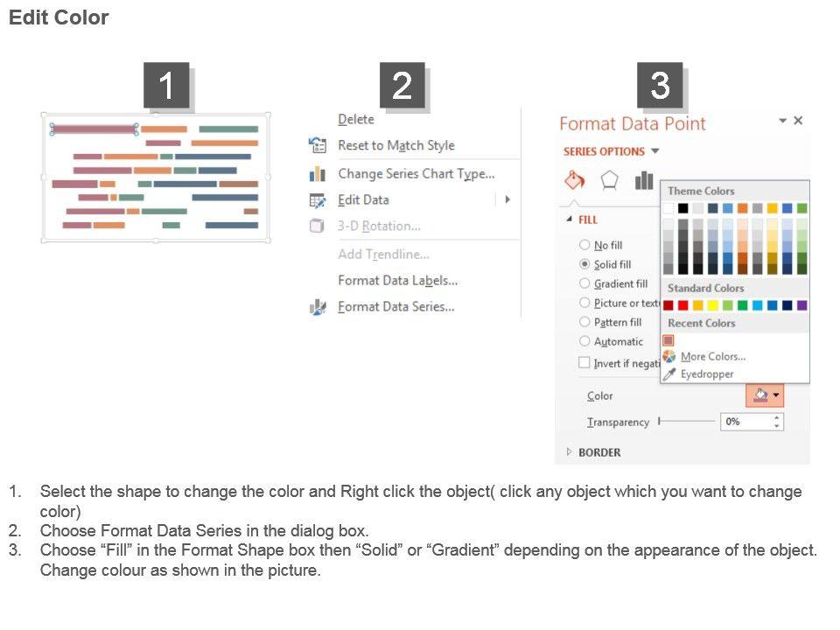Choose Delete from the context menu
The width and height of the screenshot is (840, 630).
click(355, 120)
